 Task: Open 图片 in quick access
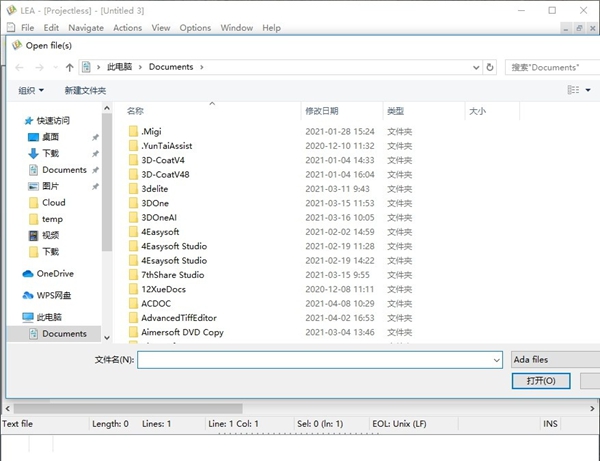coord(50,186)
